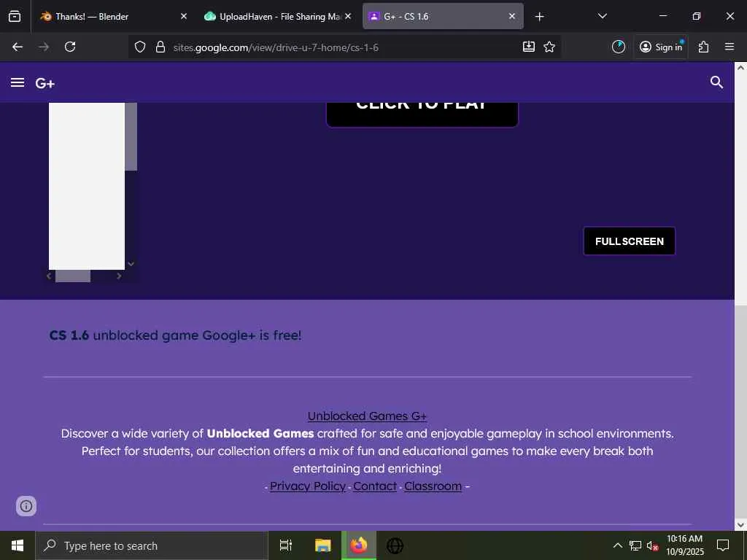This screenshot has height=560, width=747.
Task: Open the Unblocked Games G+ link
Action: click(367, 416)
